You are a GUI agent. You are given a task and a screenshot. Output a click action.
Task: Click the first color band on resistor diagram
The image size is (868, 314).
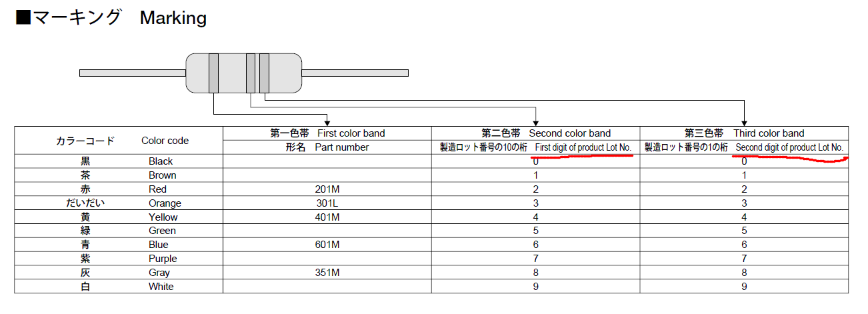pyautogui.click(x=214, y=73)
